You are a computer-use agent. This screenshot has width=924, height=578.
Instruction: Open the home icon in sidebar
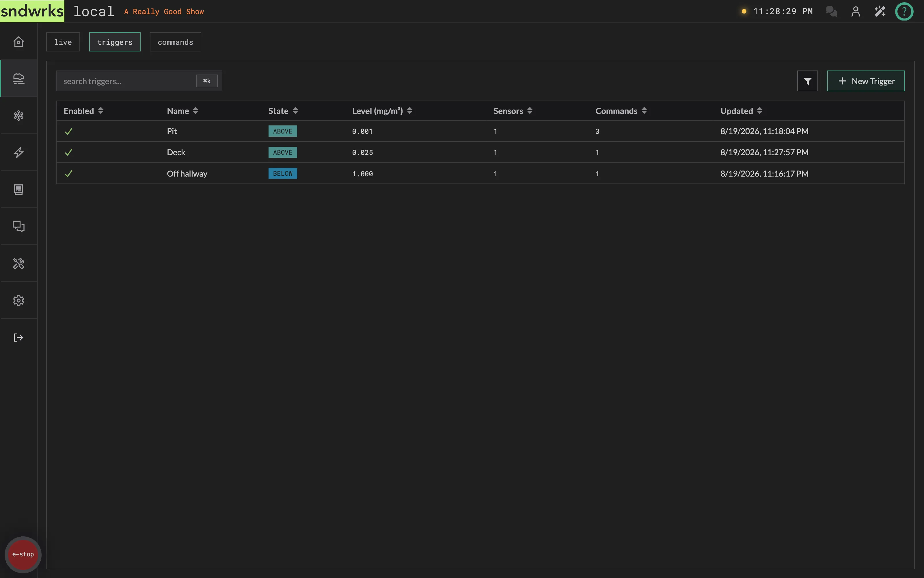click(x=18, y=41)
